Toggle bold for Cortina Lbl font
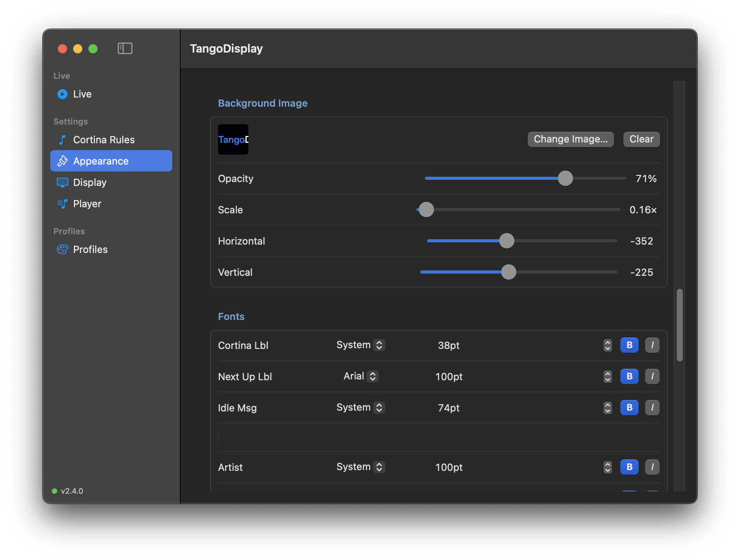Viewport: 740px width, 560px height. click(x=629, y=345)
